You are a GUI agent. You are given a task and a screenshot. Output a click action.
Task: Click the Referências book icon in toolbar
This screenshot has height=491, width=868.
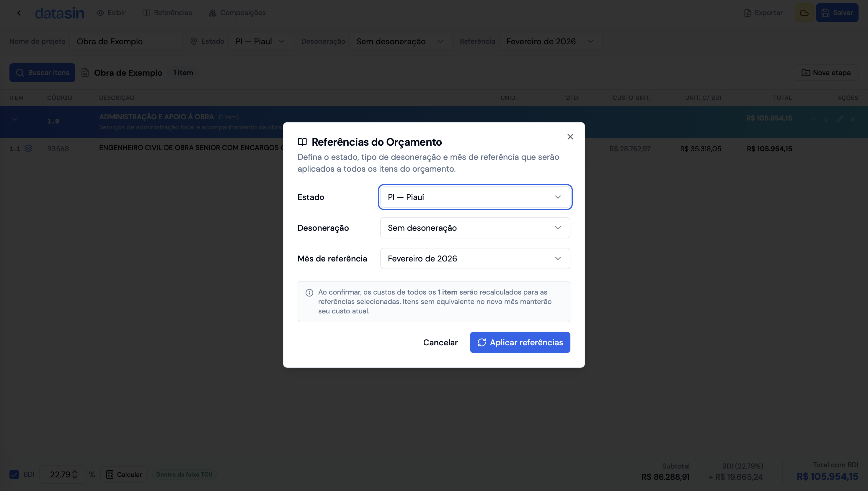(146, 13)
